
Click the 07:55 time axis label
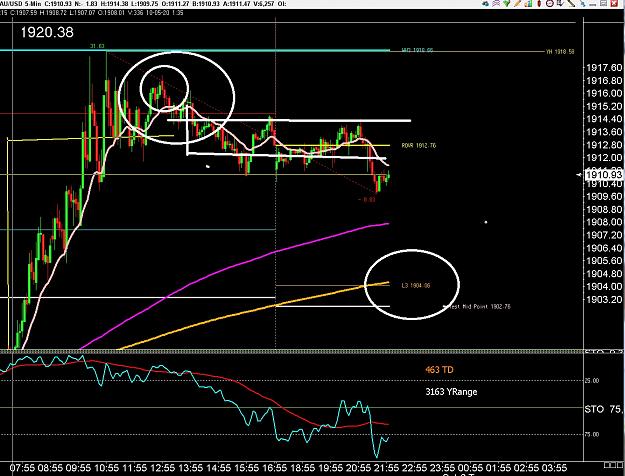click(x=22, y=468)
